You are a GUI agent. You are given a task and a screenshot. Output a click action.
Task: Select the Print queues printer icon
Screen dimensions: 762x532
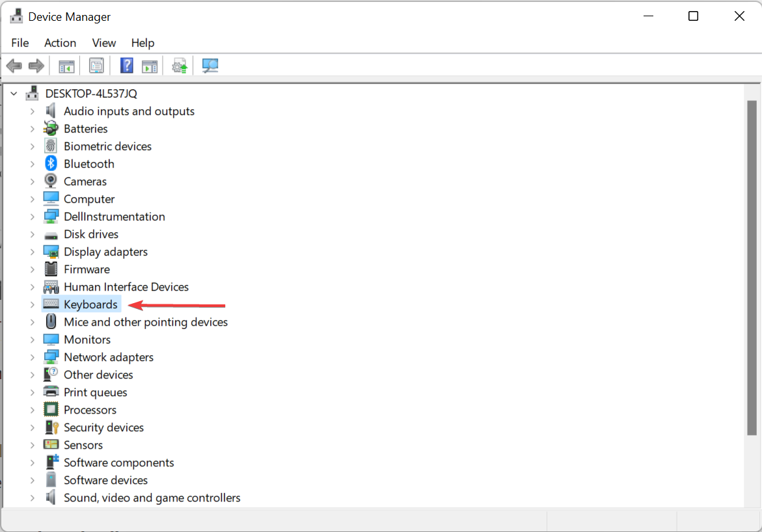point(51,392)
